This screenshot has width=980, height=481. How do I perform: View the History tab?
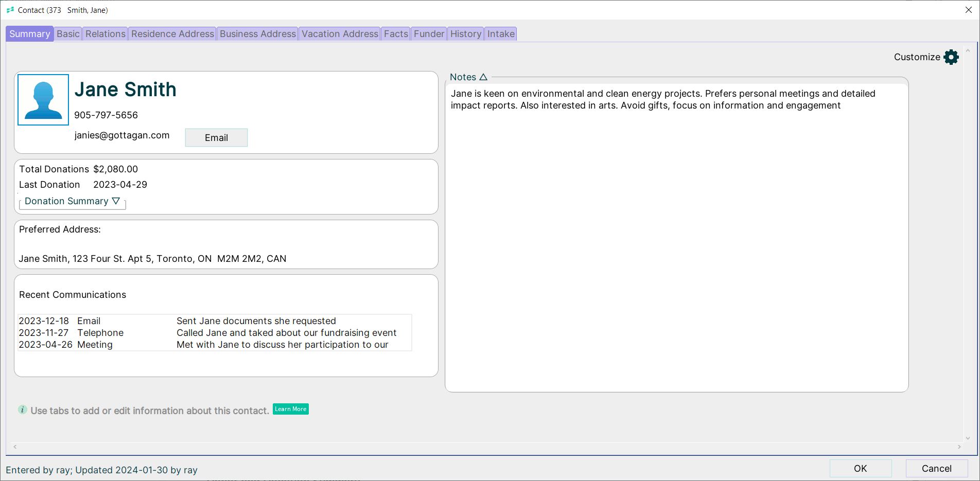tap(466, 34)
